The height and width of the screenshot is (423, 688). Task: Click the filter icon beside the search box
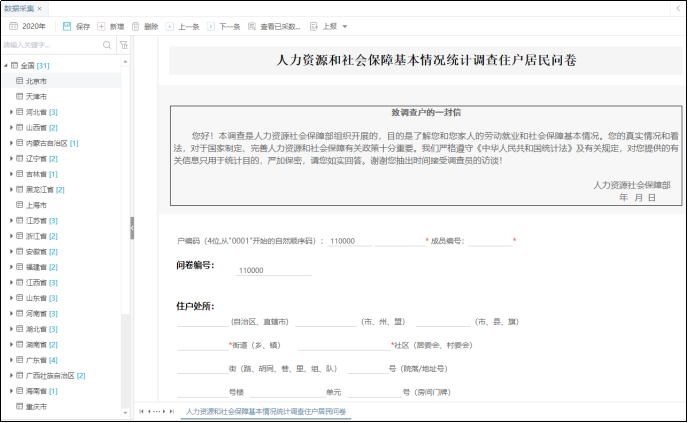tap(123, 45)
